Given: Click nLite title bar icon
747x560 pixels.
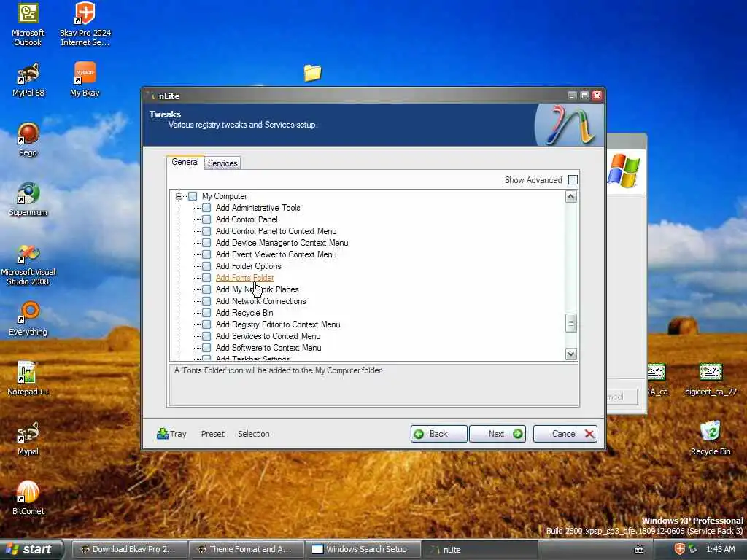Looking at the screenshot, I should [151, 96].
